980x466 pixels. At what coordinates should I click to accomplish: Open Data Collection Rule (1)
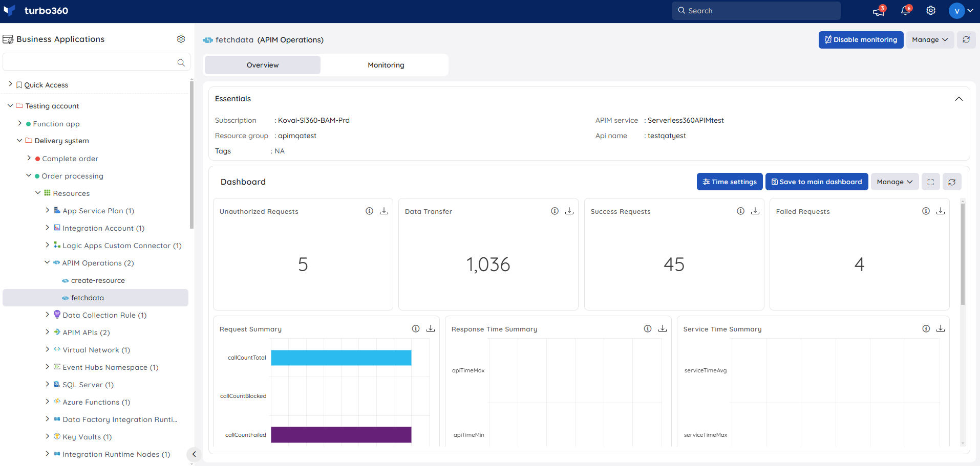(x=104, y=315)
